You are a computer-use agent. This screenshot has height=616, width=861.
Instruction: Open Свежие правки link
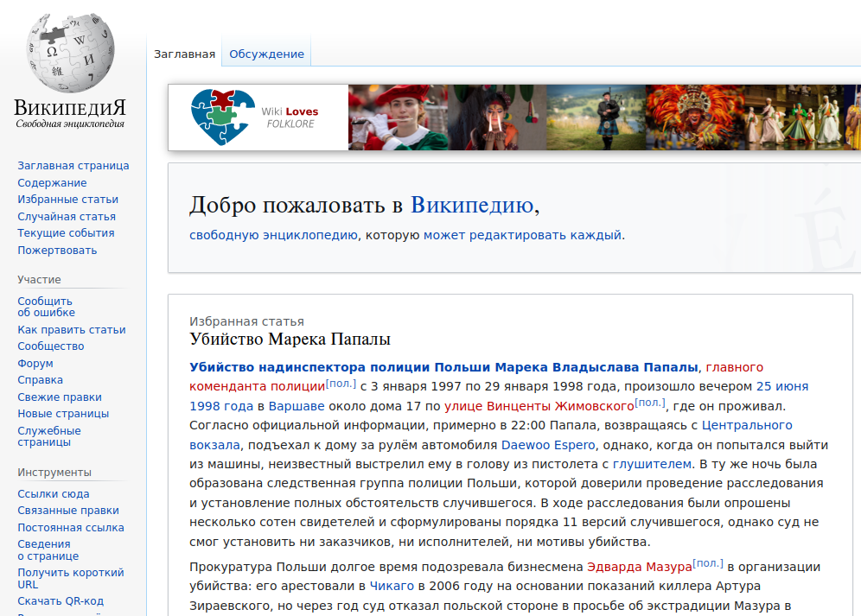(x=60, y=397)
